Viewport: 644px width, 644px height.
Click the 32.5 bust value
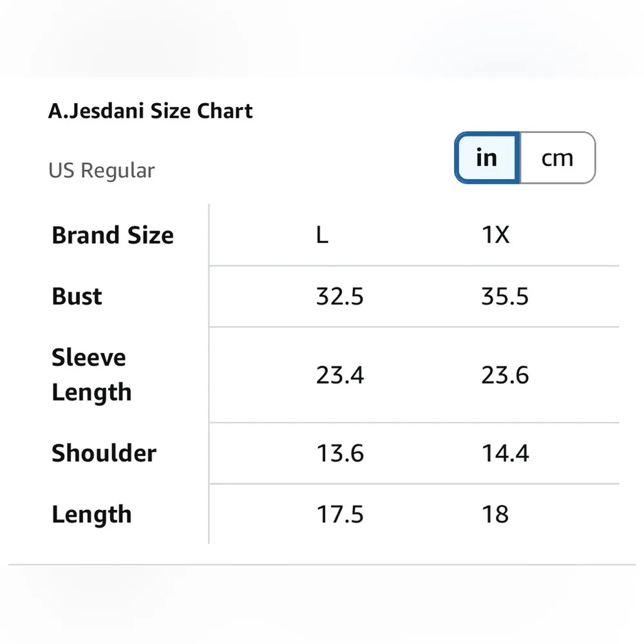pos(339,296)
